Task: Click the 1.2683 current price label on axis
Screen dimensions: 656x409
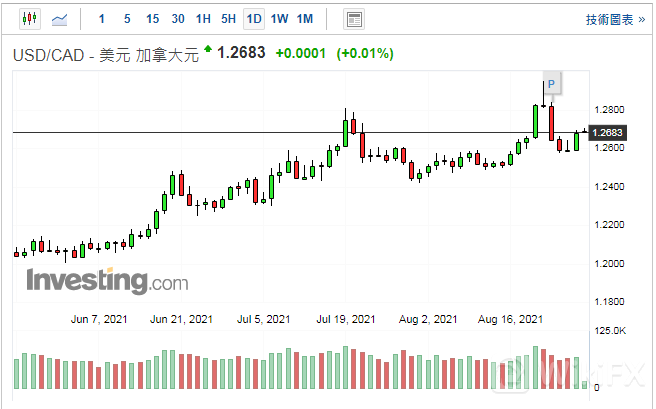Action: (607, 132)
